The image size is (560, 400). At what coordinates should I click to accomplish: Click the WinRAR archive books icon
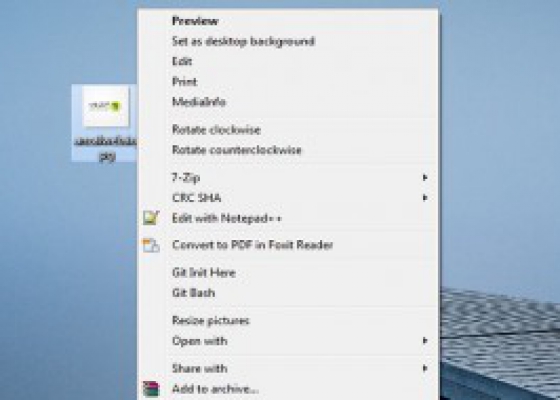pos(151,389)
